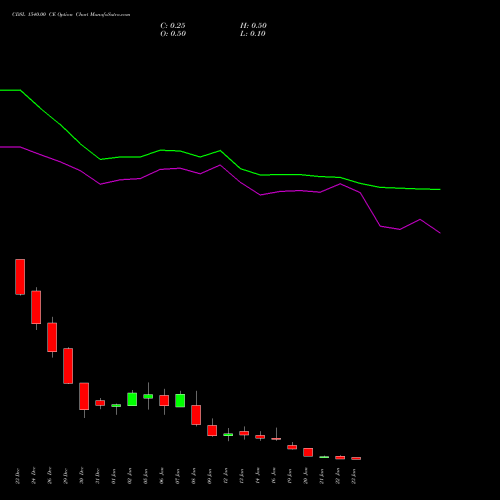Click the 31 Dec date label

pos(98,476)
